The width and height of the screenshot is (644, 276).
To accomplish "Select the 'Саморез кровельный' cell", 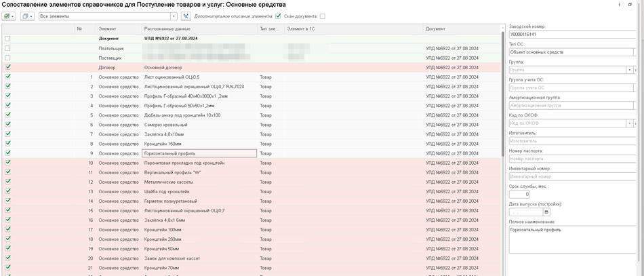I will 199,125.
